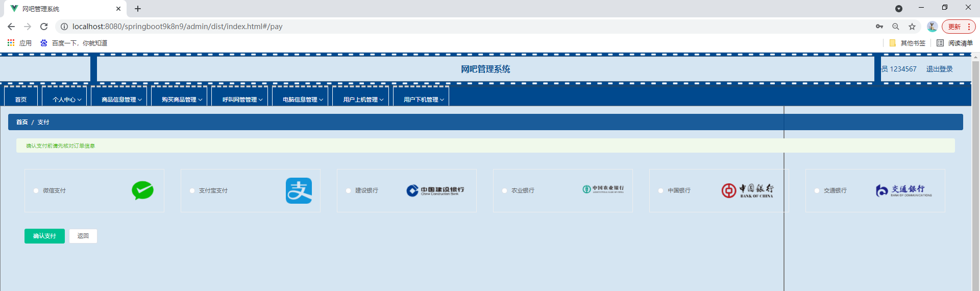Image resolution: width=980 pixels, height=291 pixels.
Task: Click the Alipay blue logo
Action: 299,190
